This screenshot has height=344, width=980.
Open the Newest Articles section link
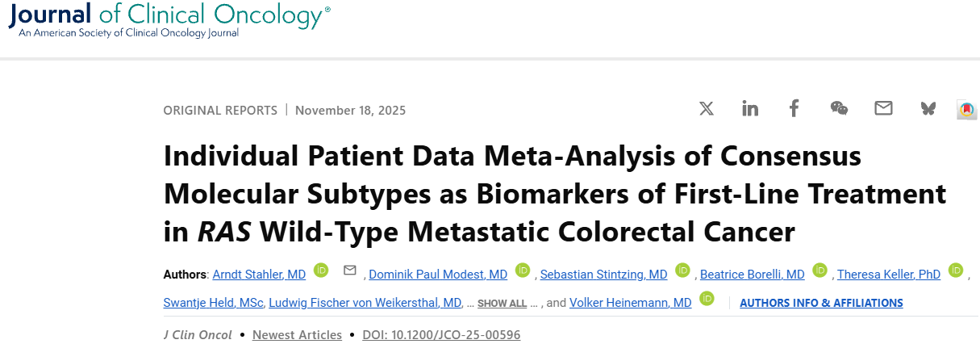(297, 334)
